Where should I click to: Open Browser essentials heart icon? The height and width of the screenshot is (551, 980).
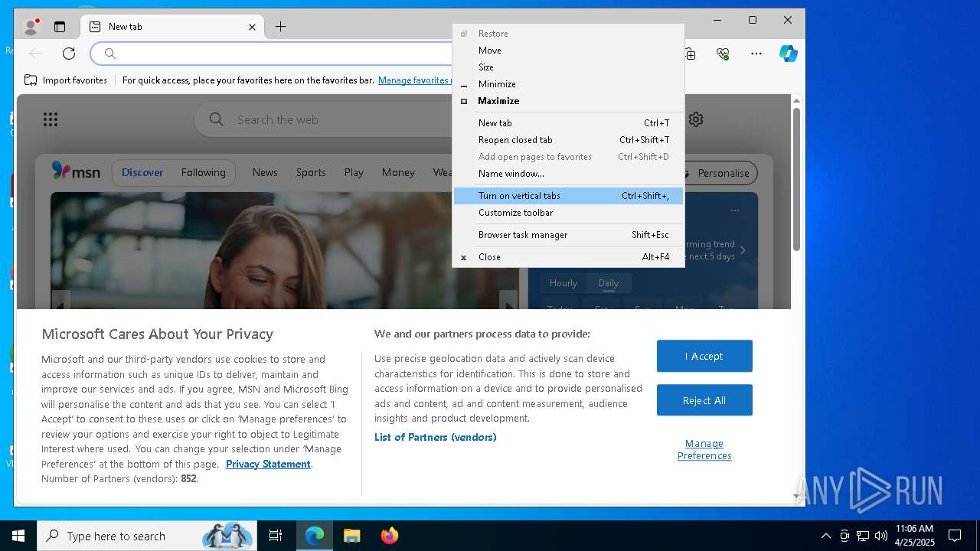pyautogui.click(x=723, y=54)
